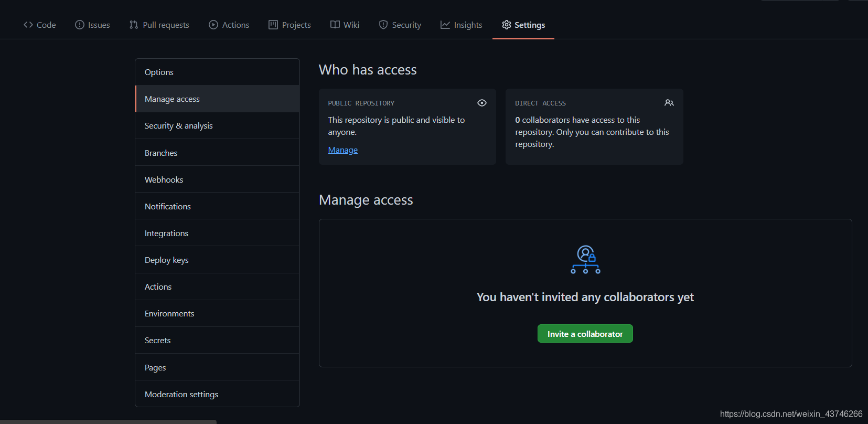Click the Wiki book icon
This screenshot has width=868, height=424.
pos(335,25)
